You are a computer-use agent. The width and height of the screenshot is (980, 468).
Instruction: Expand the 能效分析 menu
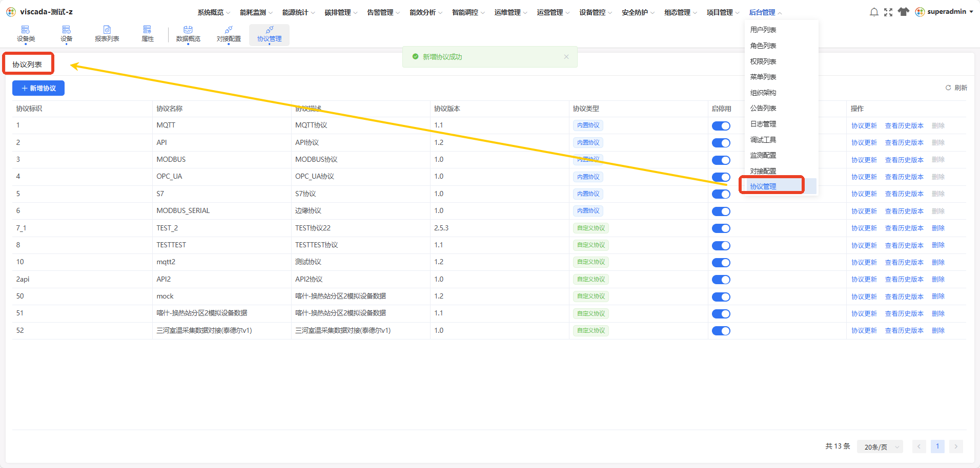[x=426, y=12]
